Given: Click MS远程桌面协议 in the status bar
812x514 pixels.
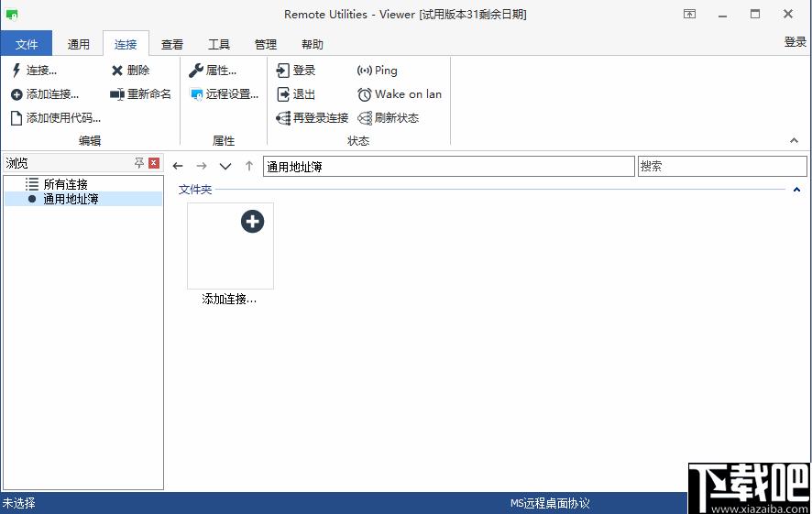Looking at the screenshot, I should 550,503.
